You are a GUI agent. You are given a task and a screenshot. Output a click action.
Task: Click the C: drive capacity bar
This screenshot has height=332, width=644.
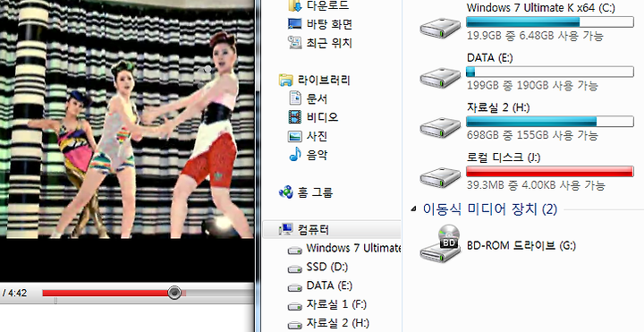(x=550, y=21)
